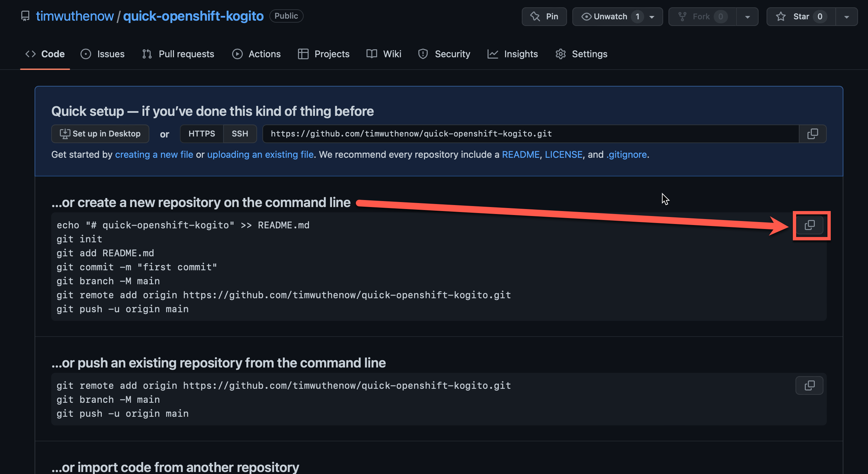
Task: Click the Star count badge showing 0
Action: click(x=819, y=17)
